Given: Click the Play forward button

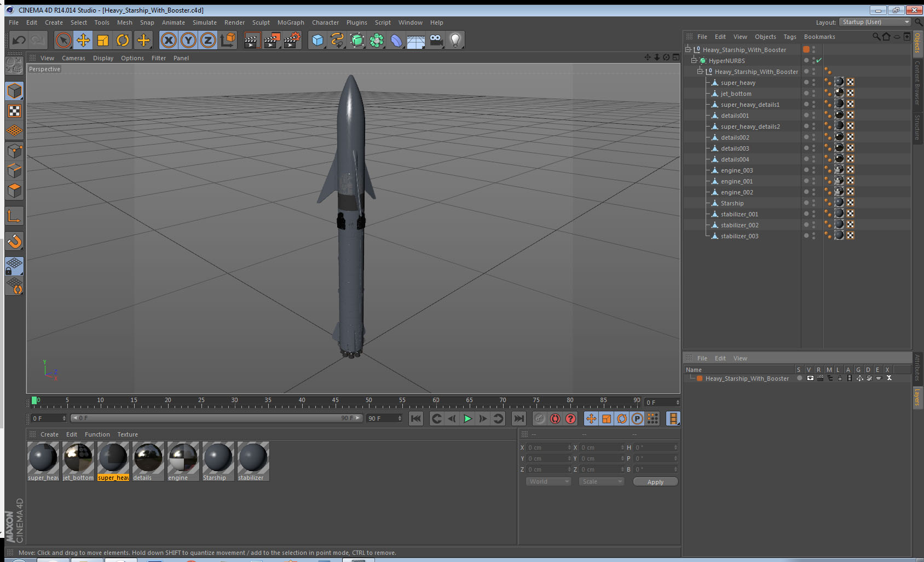Looking at the screenshot, I should pos(467,418).
